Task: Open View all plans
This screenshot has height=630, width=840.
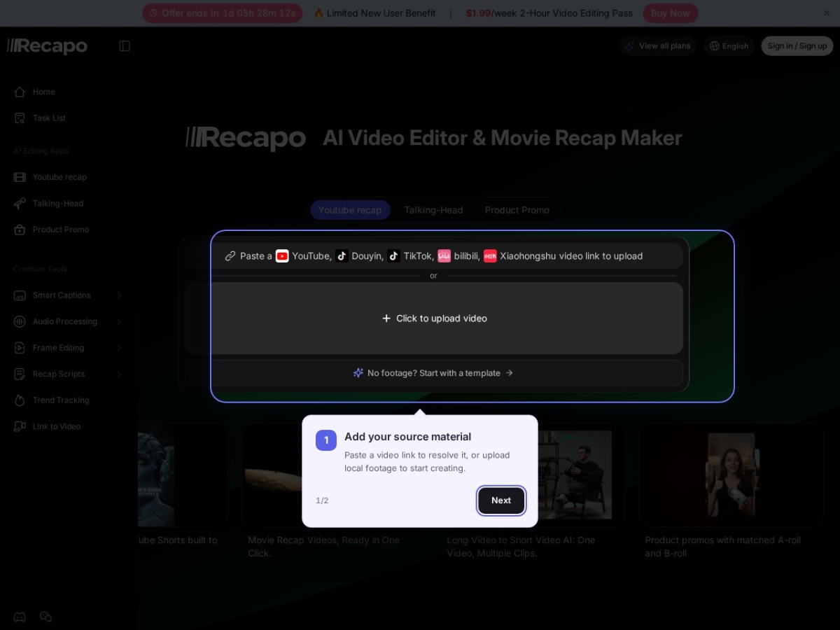Action: [x=657, y=46]
